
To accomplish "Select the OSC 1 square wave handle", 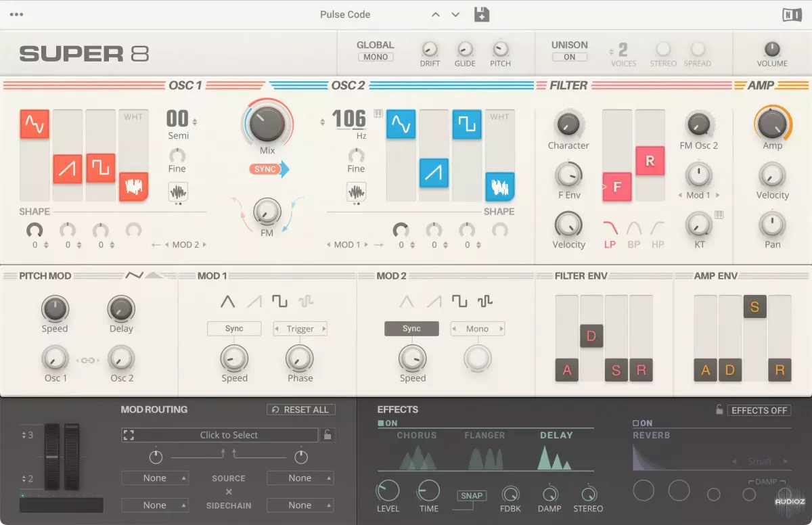I will [x=100, y=168].
